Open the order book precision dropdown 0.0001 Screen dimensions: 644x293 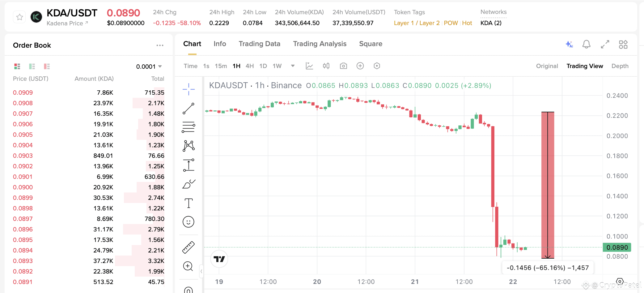pyautogui.click(x=149, y=66)
